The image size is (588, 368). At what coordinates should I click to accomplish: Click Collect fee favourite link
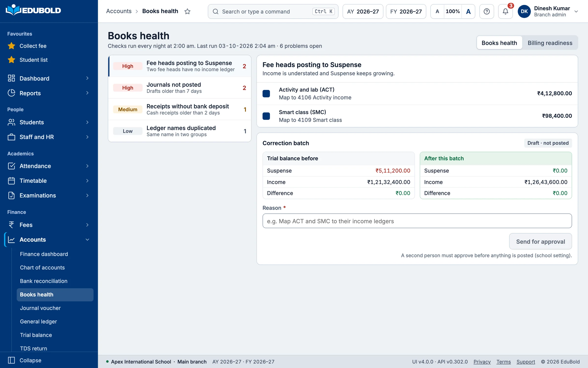pos(33,46)
